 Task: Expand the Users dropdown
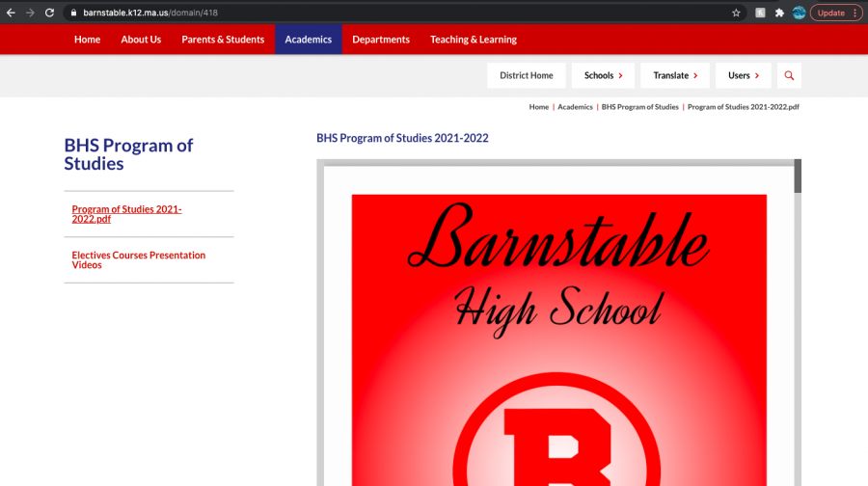[x=743, y=75]
